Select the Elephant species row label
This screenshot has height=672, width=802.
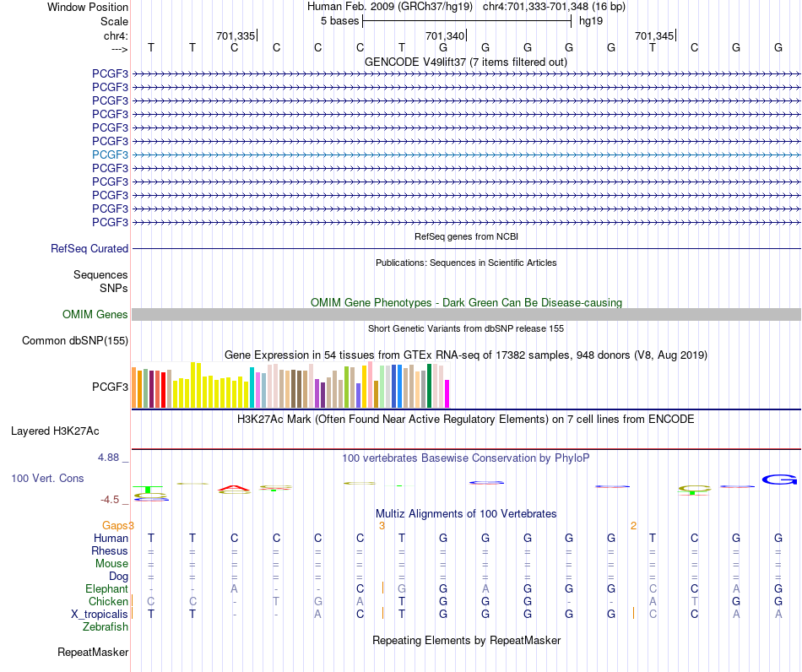[107, 589]
